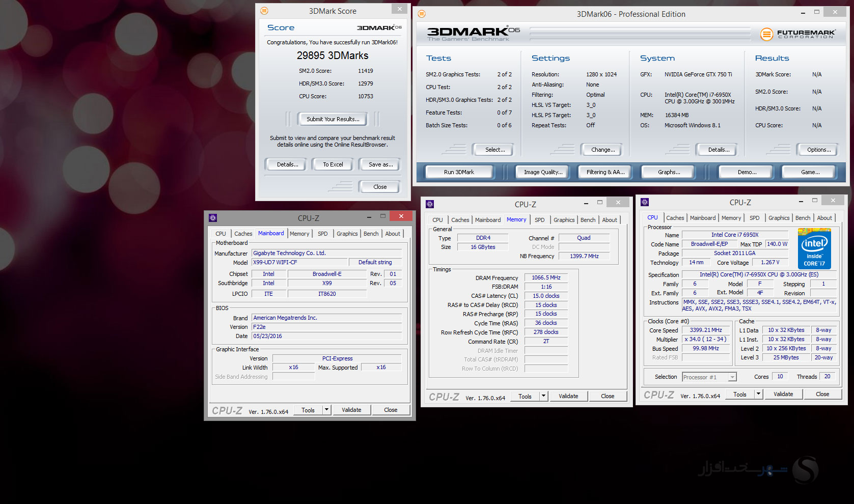
Task: Expand the Tools arrow in the CPU-Z processor window
Action: 758,394
